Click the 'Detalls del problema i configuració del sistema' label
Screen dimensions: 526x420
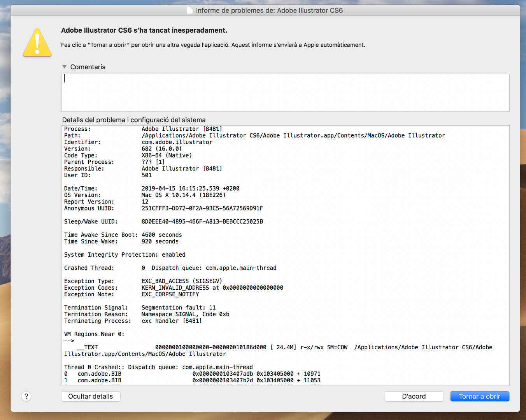pyautogui.click(x=134, y=120)
